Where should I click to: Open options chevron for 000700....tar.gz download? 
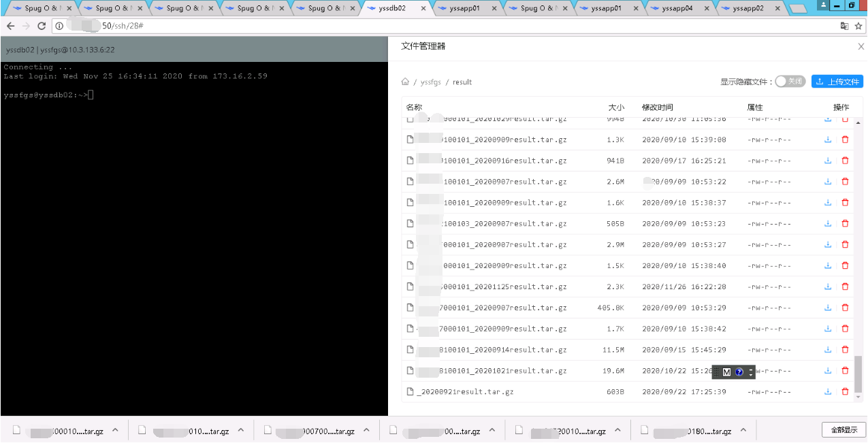click(366, 431)
